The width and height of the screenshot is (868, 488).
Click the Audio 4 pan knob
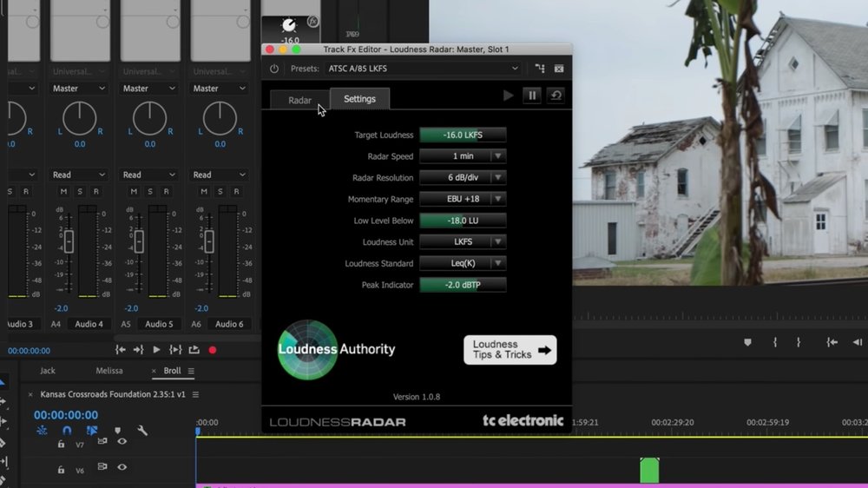point(80,118)
